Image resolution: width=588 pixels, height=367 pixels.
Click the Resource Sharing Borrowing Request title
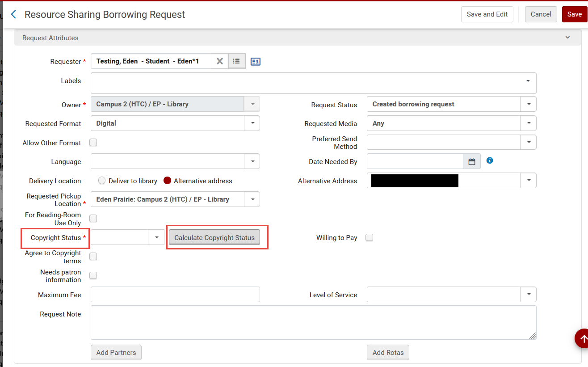105,14
